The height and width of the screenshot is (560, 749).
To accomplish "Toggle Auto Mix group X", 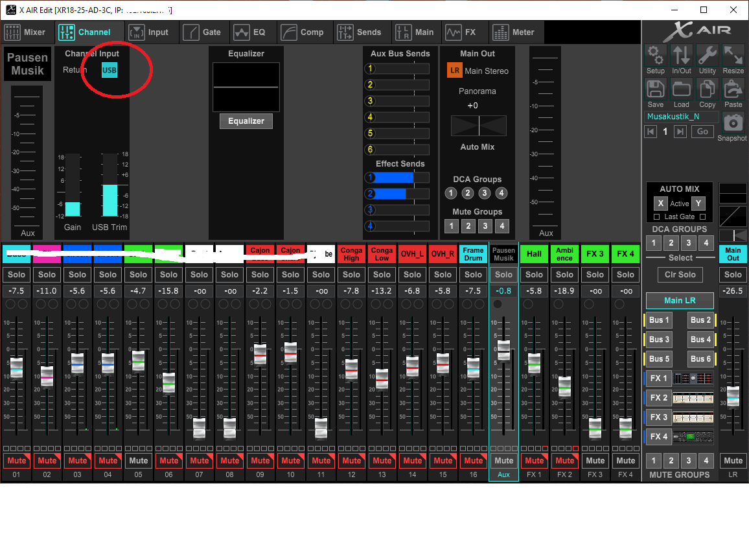I will 660,204.
